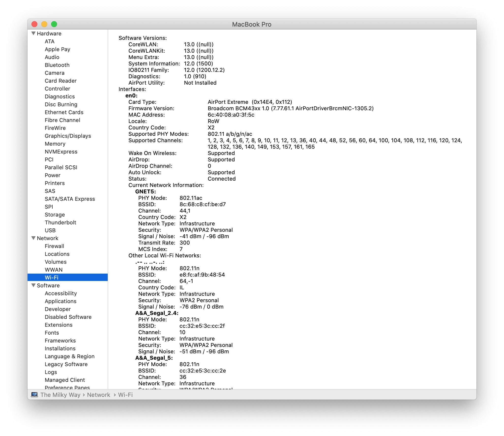Show Fonts information
The width and height of the screenshot is (504, 436).
(52, 333)
